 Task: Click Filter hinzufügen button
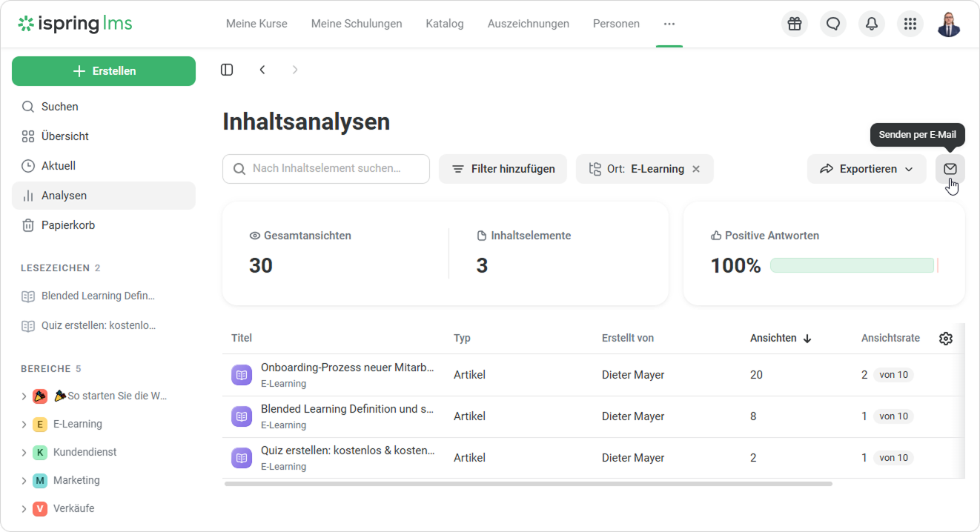click(503, 169)
